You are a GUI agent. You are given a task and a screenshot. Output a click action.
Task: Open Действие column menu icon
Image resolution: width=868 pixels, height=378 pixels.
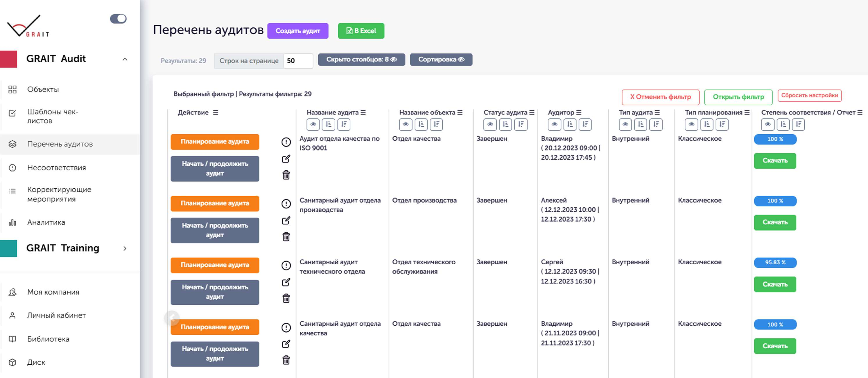216,112
